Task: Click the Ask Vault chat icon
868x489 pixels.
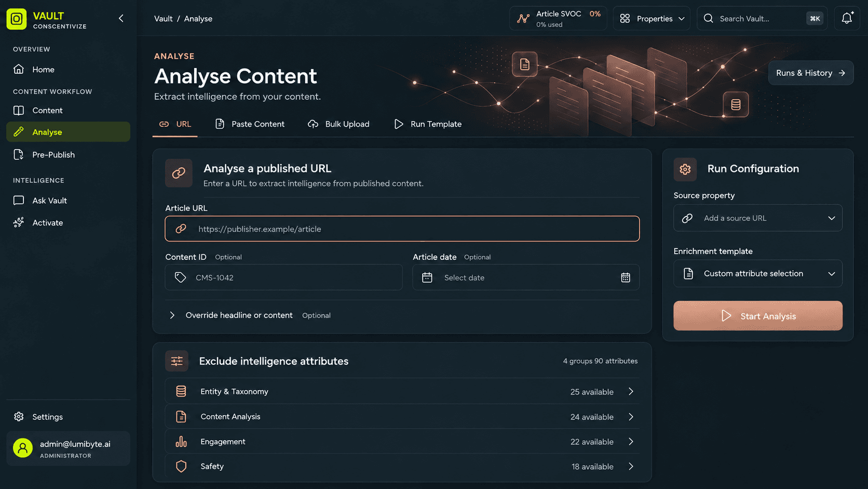Action: tap(19, 201)
